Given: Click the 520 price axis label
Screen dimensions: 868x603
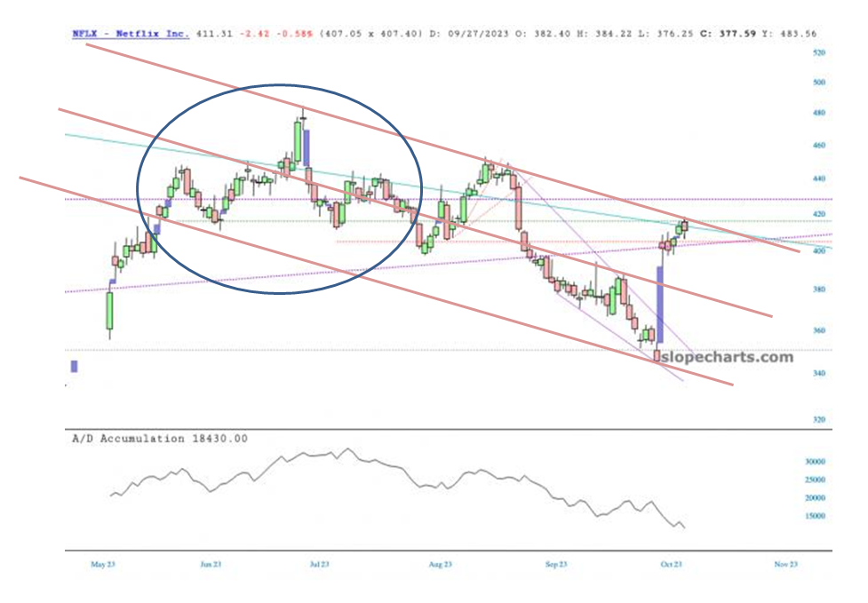Looking at the screenshot, I should click(819, 52).
